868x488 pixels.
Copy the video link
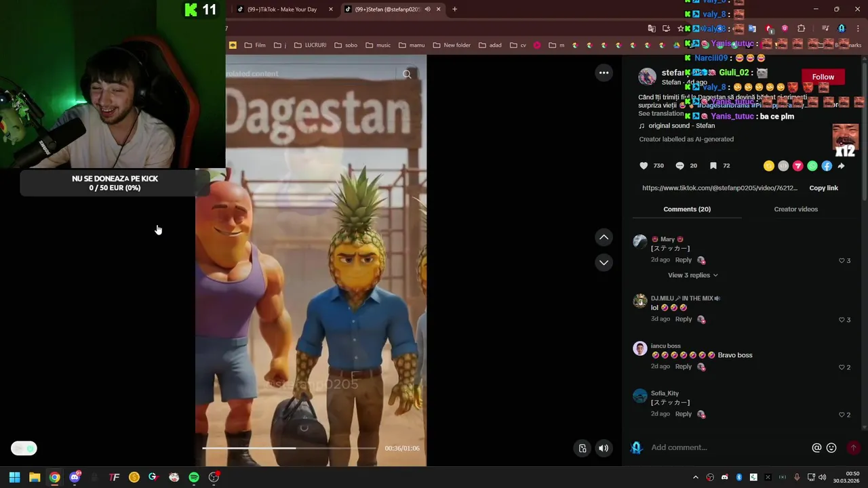point(823,188)
